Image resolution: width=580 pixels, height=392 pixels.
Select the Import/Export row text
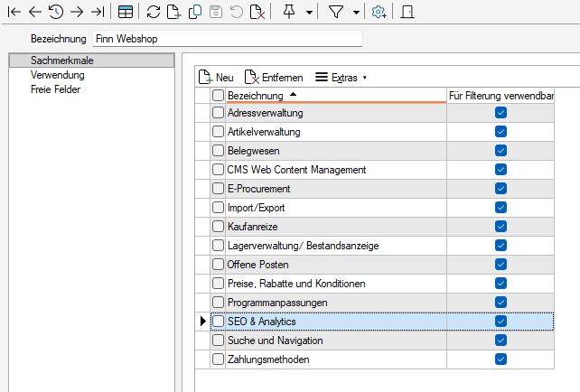coord(256,208)
